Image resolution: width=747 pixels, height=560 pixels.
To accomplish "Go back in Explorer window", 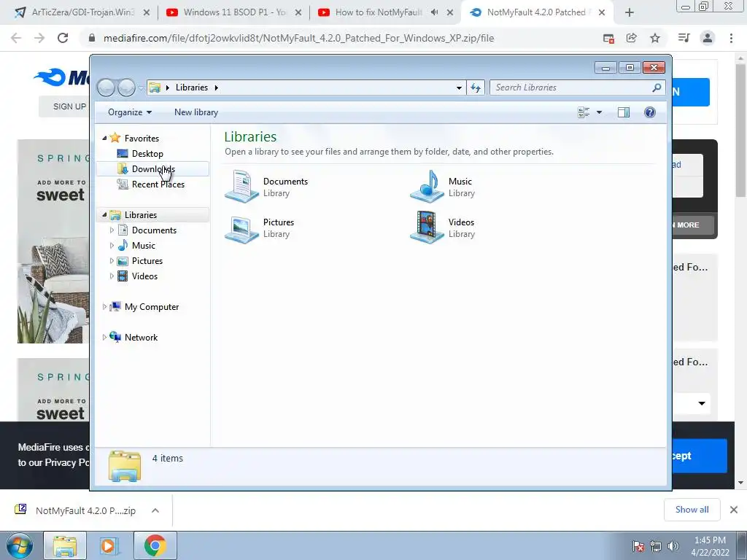I will [x=107, y=87].
